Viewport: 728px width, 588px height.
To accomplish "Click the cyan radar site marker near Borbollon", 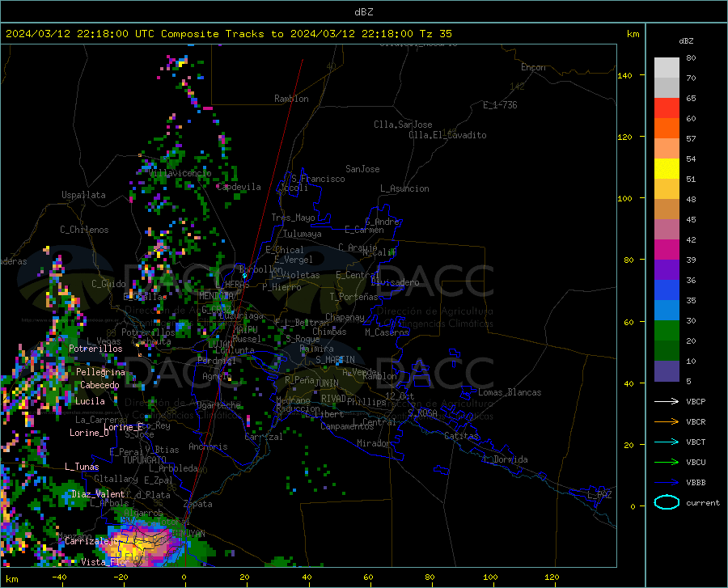I will click(244, 276).
